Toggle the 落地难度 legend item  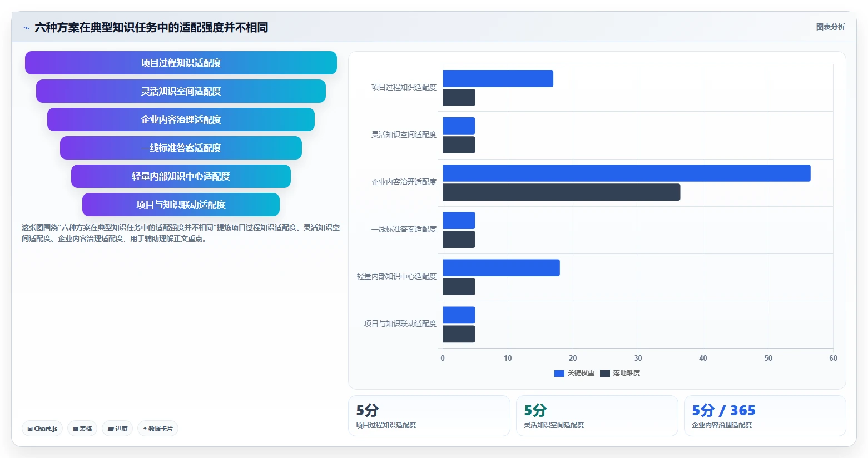[x=620, y=373]
